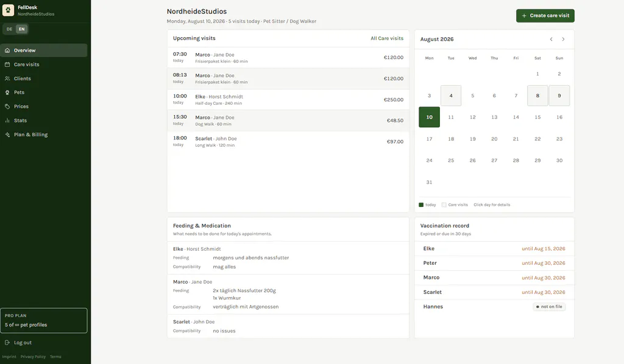Go to next month in calendar
Screen dimensions: 624x364
click(563, 39)
